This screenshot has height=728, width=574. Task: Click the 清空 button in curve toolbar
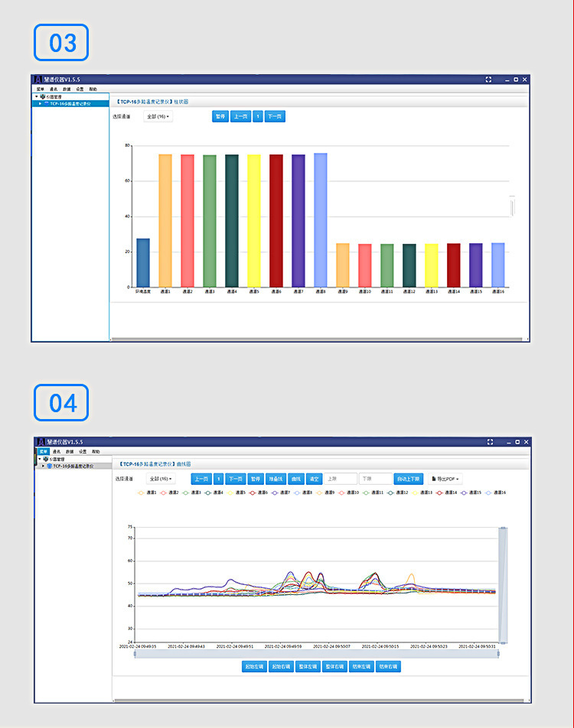coord(315,479)
